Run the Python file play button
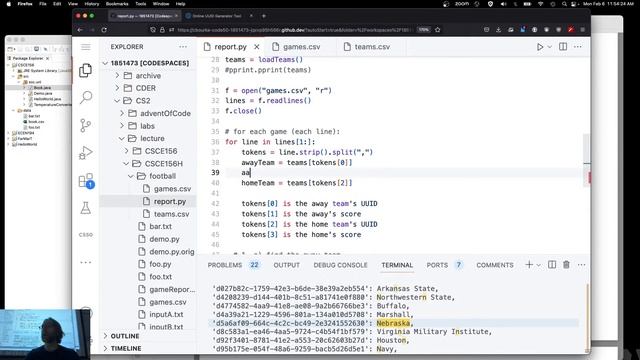Viewport: 640px width, 360px height. point(540,47)
